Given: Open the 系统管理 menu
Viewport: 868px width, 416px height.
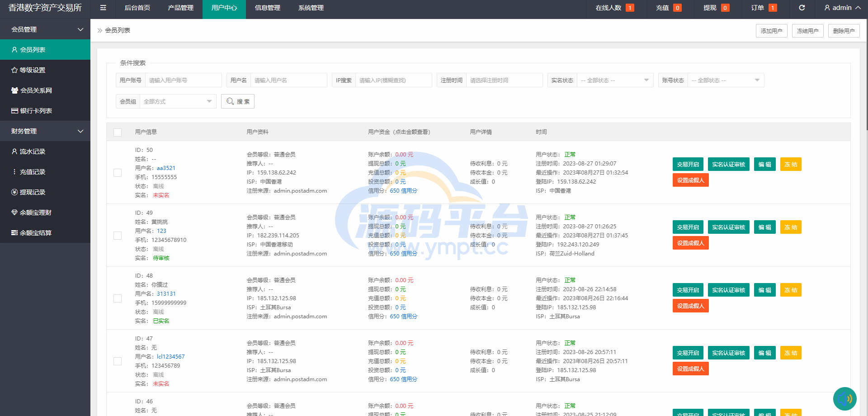Looking at the screenshot, I should pyautogui.click(x=311, y=8).
